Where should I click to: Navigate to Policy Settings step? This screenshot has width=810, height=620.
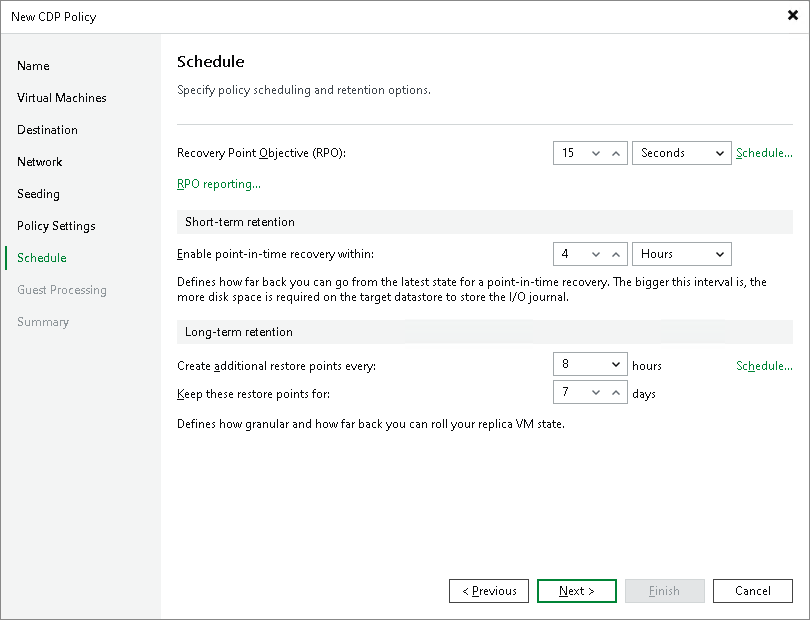[55, 226]
